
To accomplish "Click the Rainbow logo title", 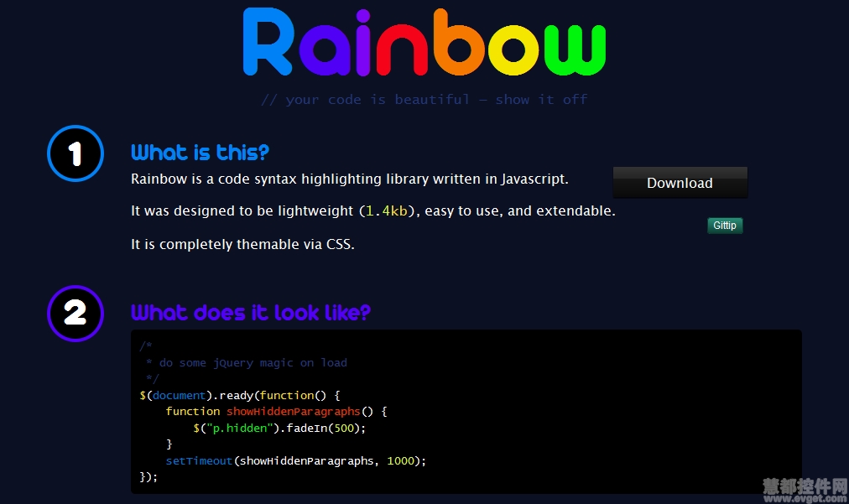I will tap(424, 42).
